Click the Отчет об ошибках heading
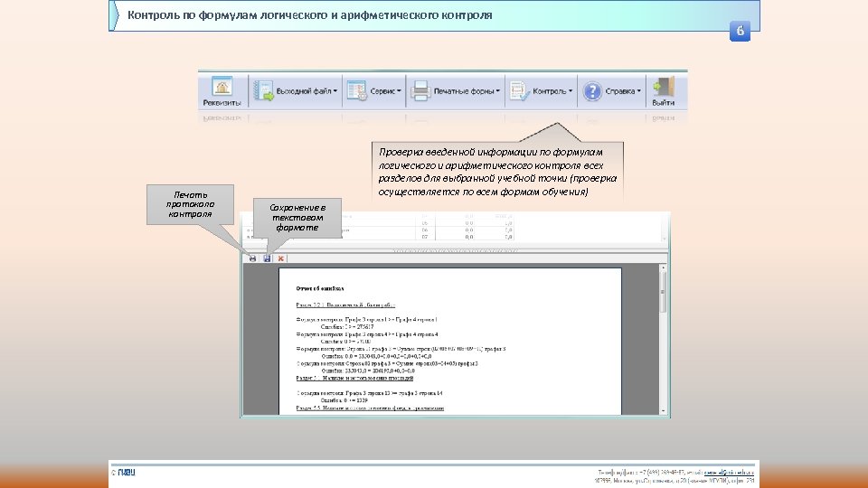Screen dimensions: 868x488 point(319,288)
